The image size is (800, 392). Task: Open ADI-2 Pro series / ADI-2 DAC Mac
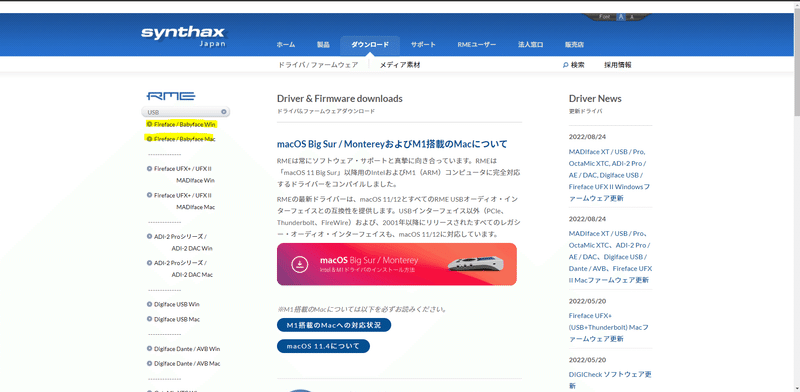(180, 268)
